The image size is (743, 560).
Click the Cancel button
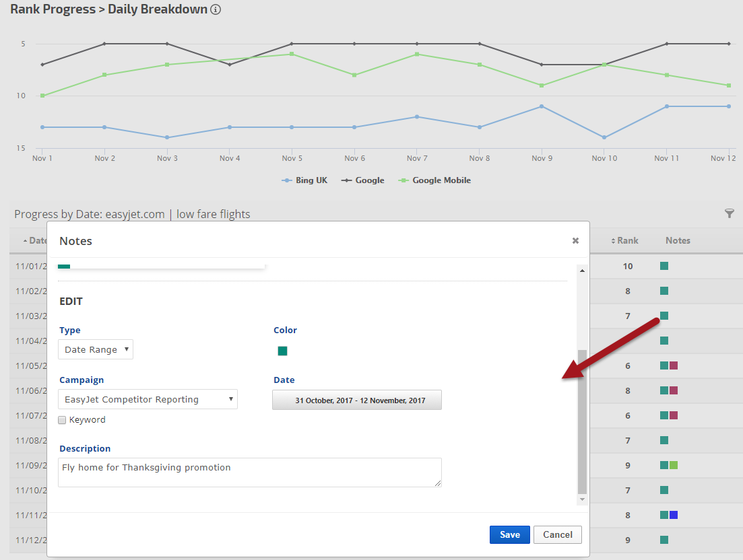click(558, 534)
